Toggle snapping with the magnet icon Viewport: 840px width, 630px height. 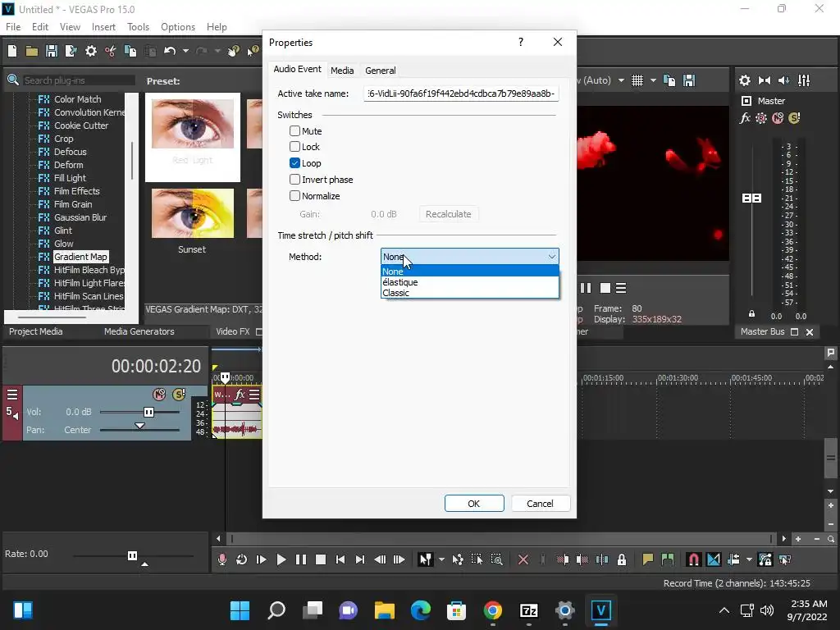[x=693, y=559]
